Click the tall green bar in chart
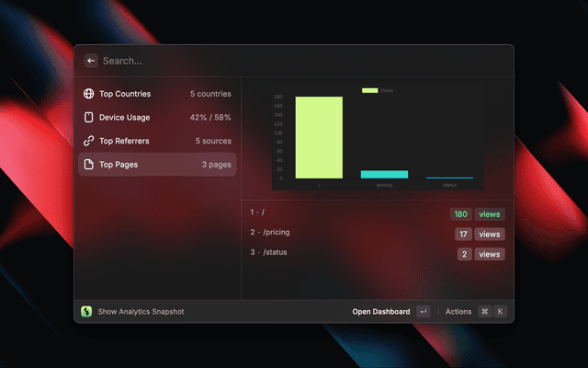This screenshot has width=588, height=368. [x=319, y=137]
